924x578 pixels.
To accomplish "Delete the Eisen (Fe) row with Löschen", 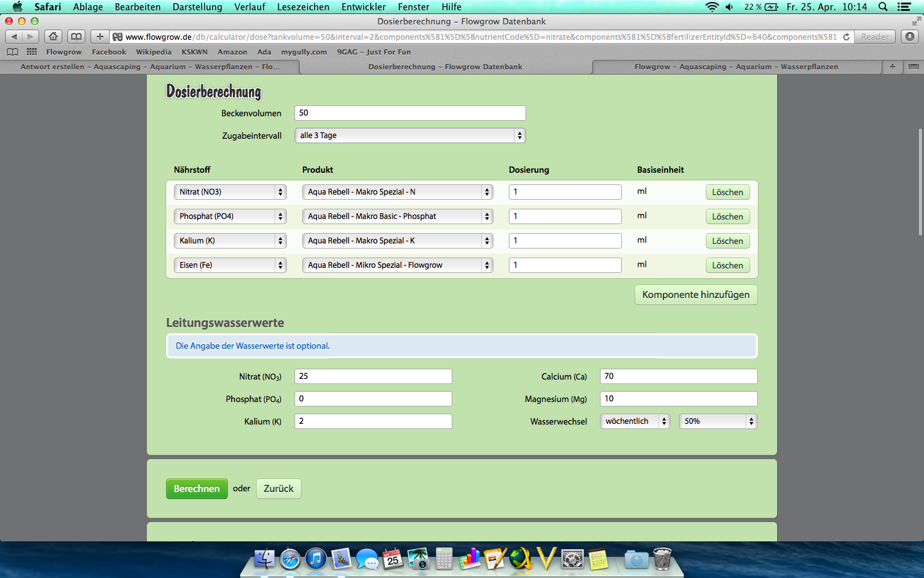I will tap(728, 265).
